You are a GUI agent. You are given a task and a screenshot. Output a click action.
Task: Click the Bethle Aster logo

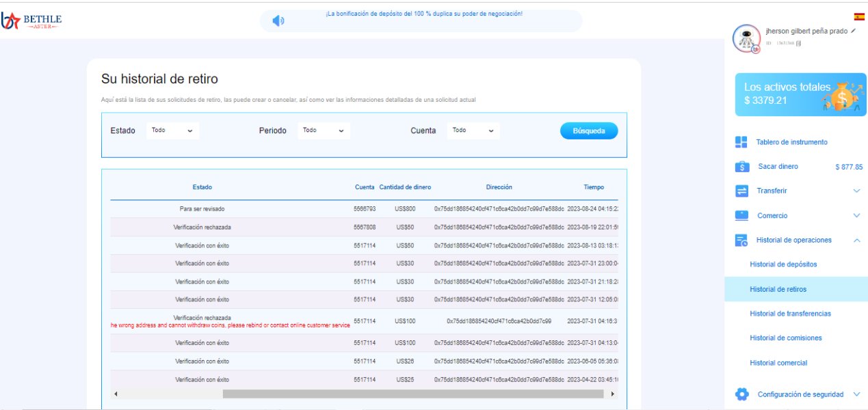coord(32,21)
